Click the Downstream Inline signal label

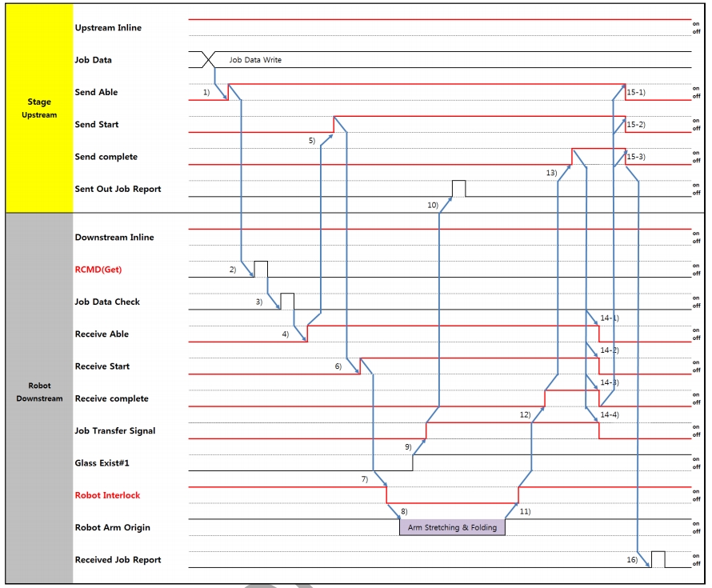(x=113, y=238)
